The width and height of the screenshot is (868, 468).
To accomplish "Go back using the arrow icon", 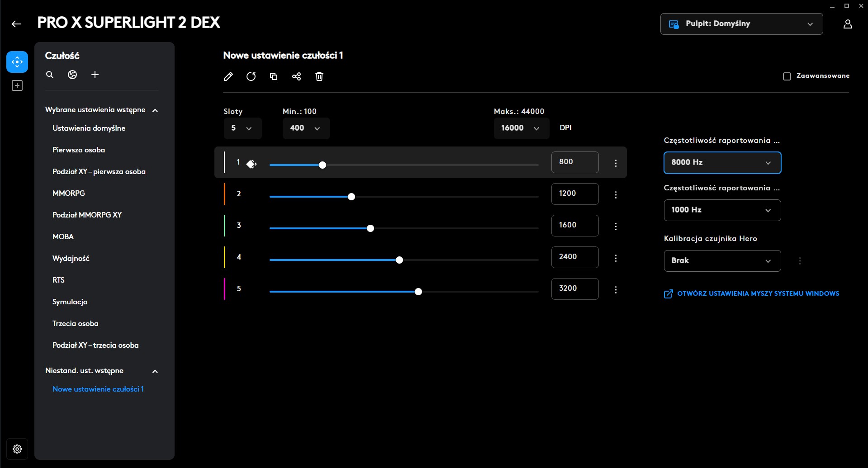I will (16, 24).
